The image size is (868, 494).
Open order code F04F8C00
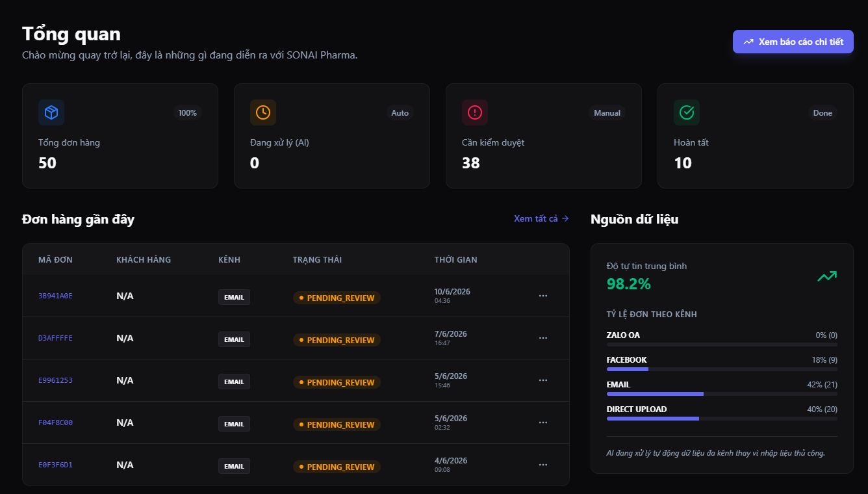pos(55,422)
